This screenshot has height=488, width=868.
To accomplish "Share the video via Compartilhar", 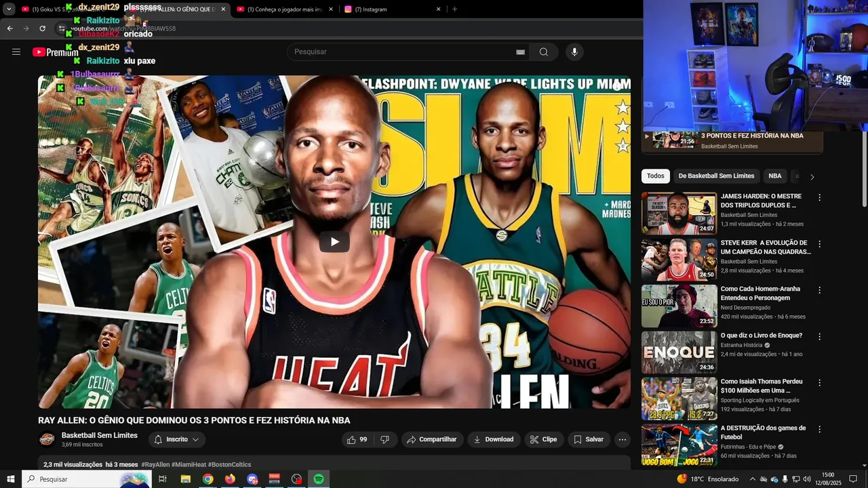I will 432,439.
